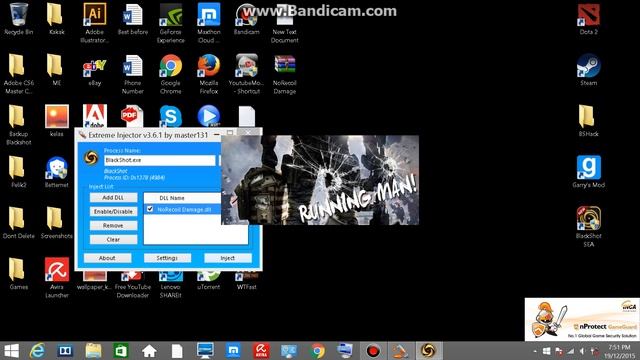Click the Process Name field containing BlackShot.exe
Screen dimensions: 640x360
(159, 160)
